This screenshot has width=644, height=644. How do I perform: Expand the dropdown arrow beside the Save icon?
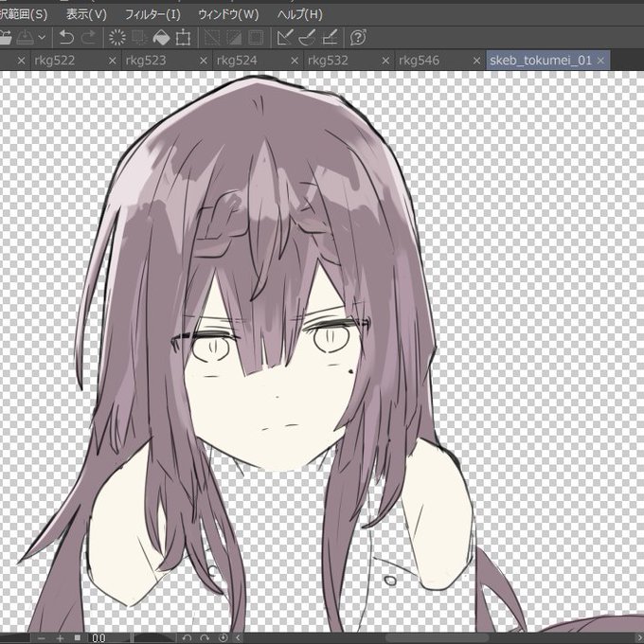[42, 38]
